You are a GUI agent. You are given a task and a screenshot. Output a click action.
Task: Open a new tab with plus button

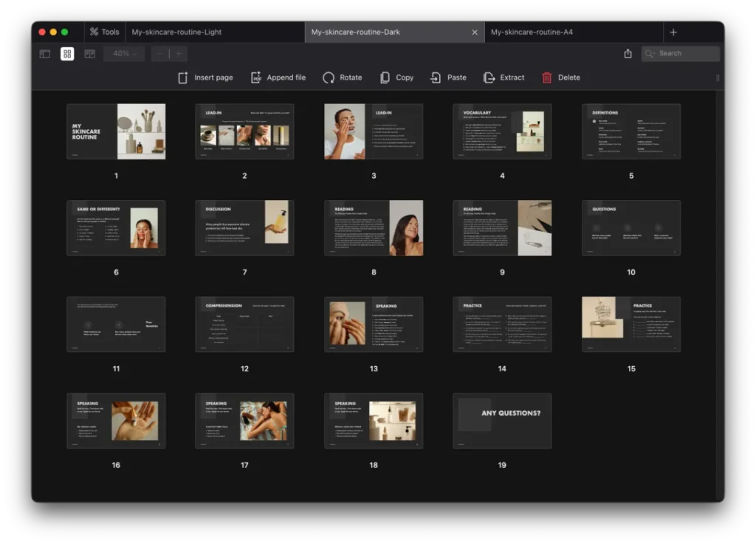[x=673, y=32]
